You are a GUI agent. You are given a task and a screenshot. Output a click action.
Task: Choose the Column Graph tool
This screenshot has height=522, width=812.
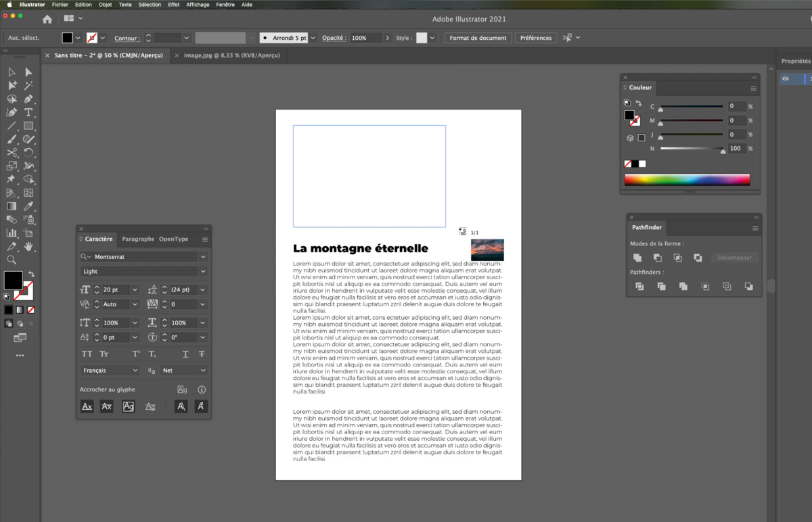tap(12, 233)
